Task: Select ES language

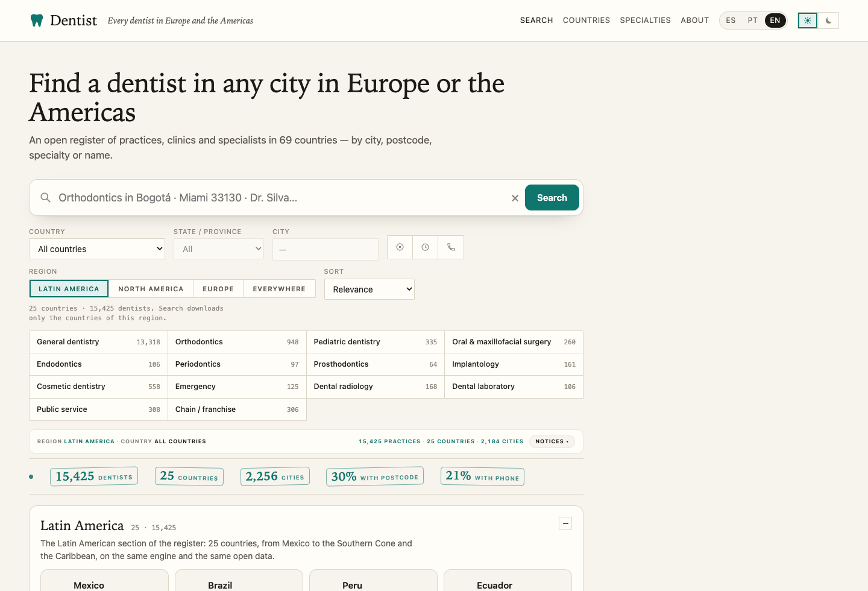Action: tap(731, 21)
